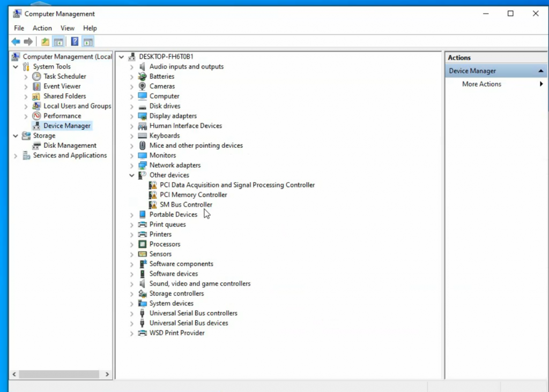Screen dimensions: 549x392
Task: Click the blue Help toolbar icon
Action: [75, 42]
